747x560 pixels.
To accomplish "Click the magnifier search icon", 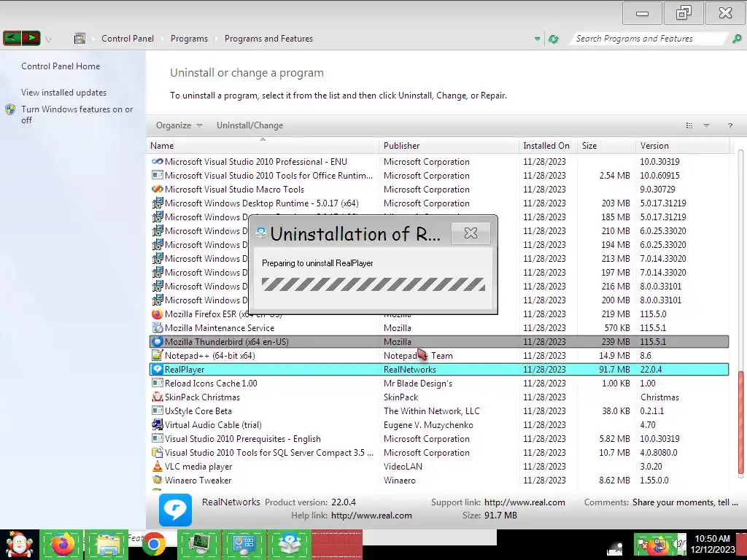I will (737, 39).
